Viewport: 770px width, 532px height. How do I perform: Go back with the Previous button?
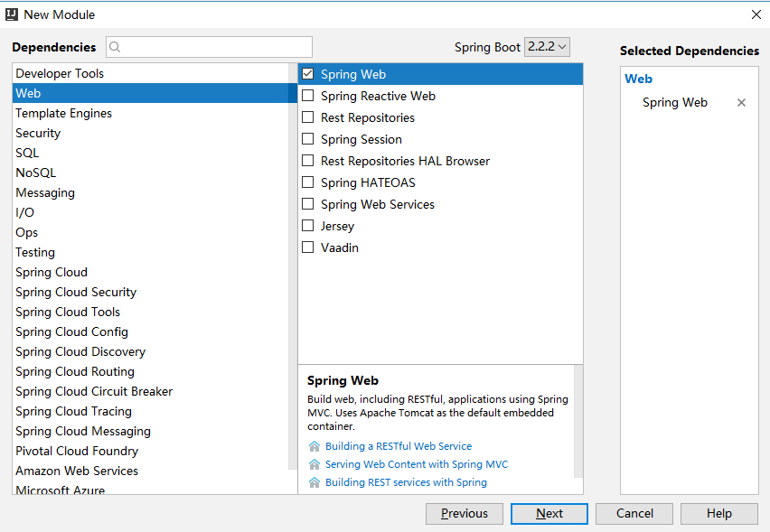[465, 513]
